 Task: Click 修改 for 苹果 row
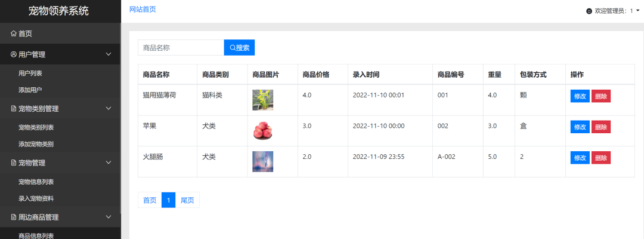pos(580,127)
